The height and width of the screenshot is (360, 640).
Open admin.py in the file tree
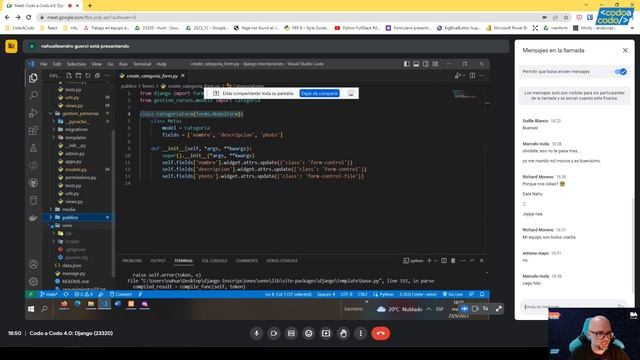pyautogui.click(x=75, y=153)
